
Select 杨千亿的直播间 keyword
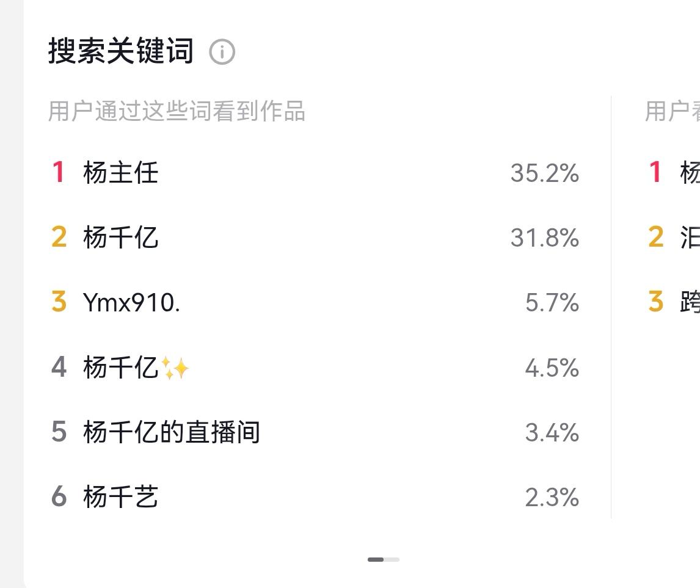172,432
